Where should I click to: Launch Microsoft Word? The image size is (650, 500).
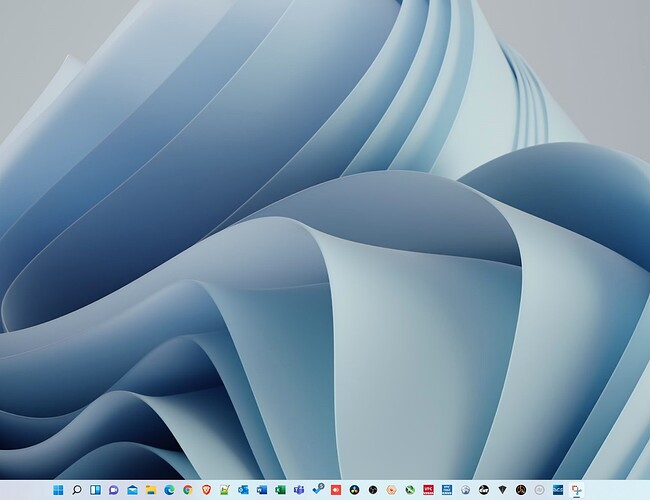[x=261, y=490]
